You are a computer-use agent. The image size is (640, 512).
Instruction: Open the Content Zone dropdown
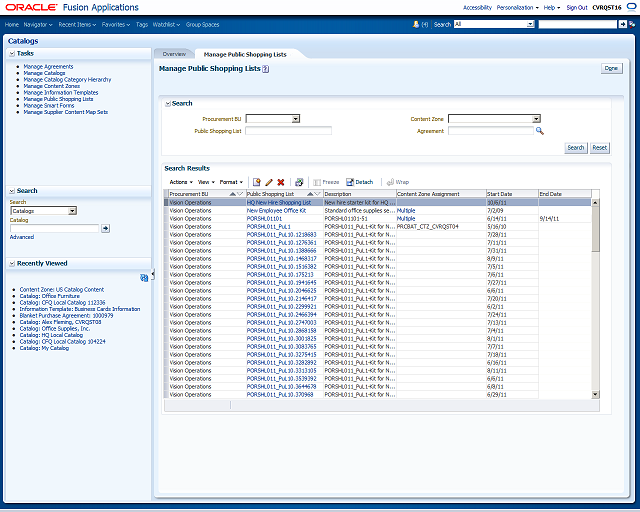[536, 119]
